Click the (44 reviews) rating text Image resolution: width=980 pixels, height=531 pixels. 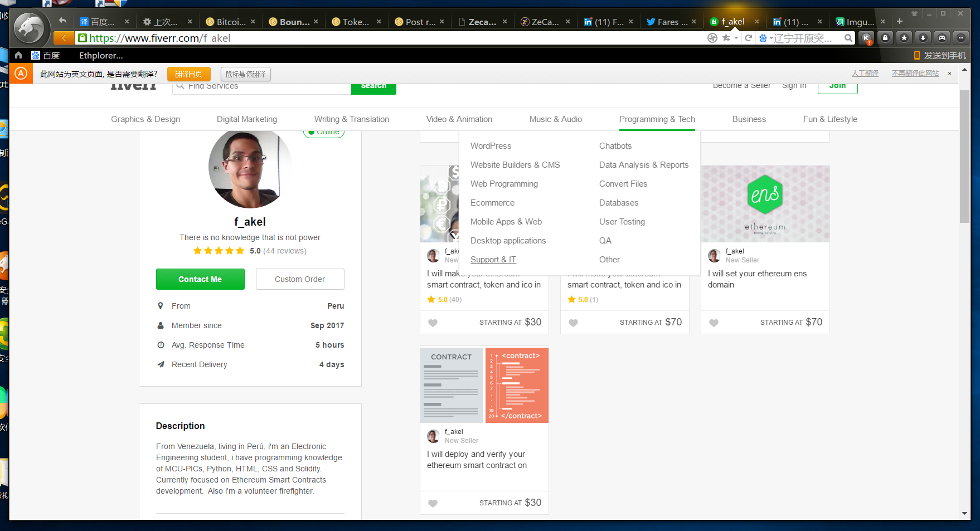click(285, 251)
